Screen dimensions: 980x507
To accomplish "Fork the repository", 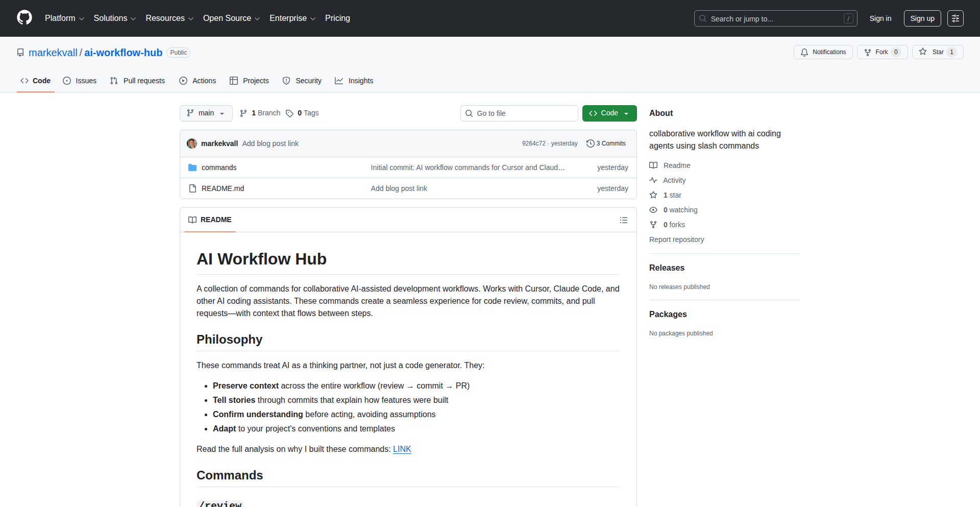I will 881,52.
